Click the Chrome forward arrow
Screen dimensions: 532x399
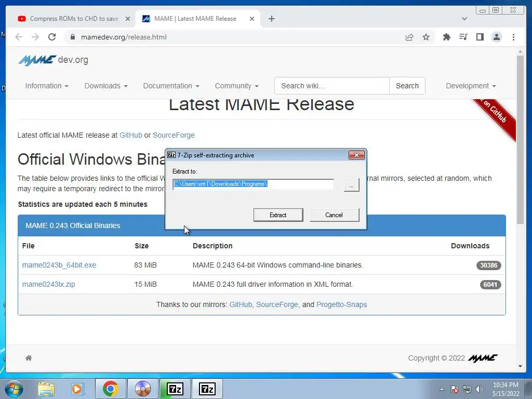click(35, 37)
